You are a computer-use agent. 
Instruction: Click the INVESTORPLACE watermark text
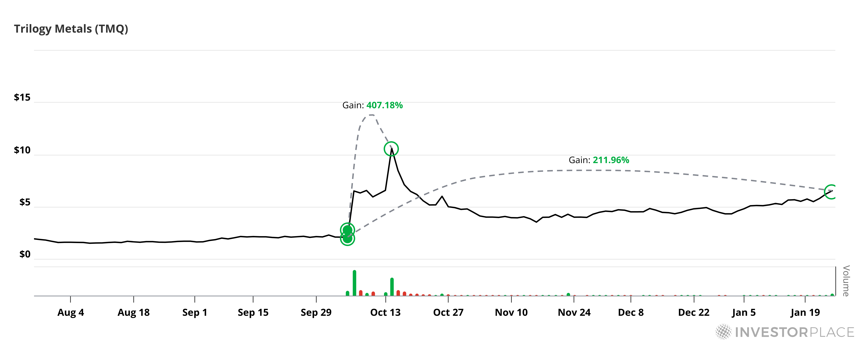795,332
